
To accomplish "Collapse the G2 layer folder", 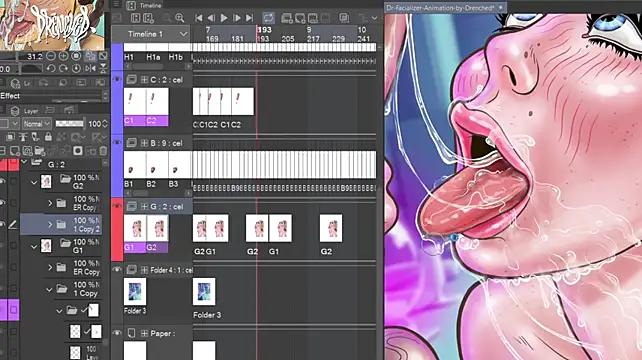I will pos(34,182).
